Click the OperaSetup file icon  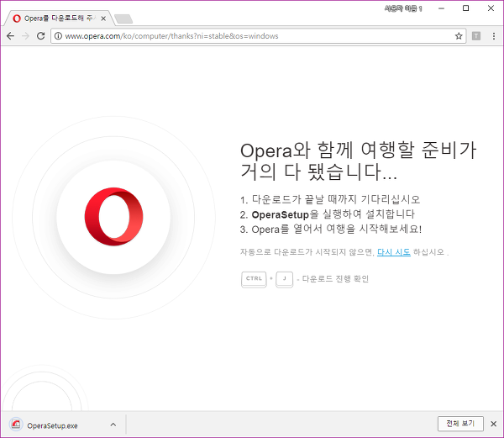pos(16,425)
